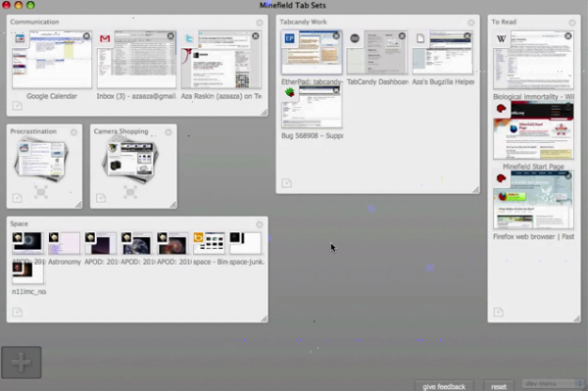Select the Biological immortality Wikipedia thumbnail
The height and width of the screenshot is (391, 588).
click(x=533, y=61)
